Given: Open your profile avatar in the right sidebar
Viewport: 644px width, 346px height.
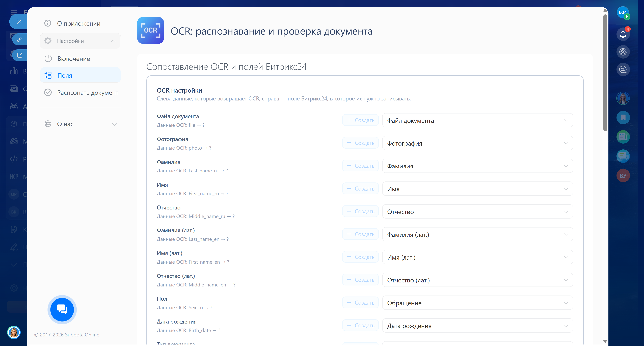Looking at the screenshot, I should [x=623, y=98].
